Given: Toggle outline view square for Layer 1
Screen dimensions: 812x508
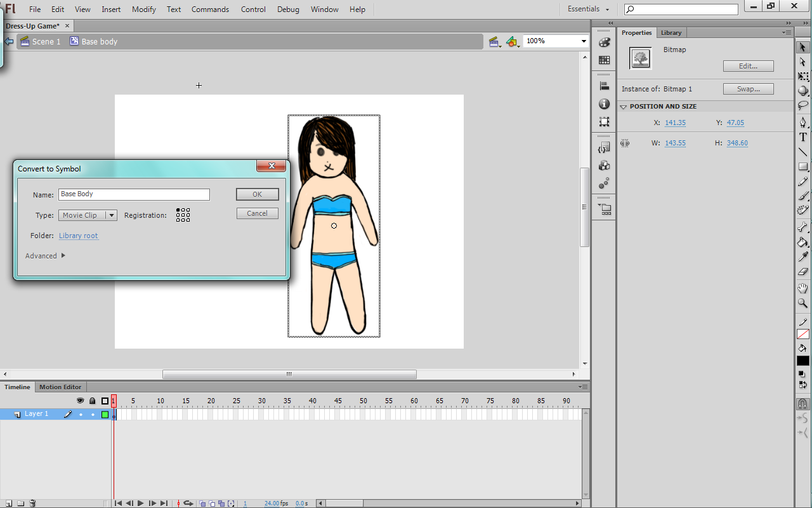Looking at the screenshot, I should point(105,415).
